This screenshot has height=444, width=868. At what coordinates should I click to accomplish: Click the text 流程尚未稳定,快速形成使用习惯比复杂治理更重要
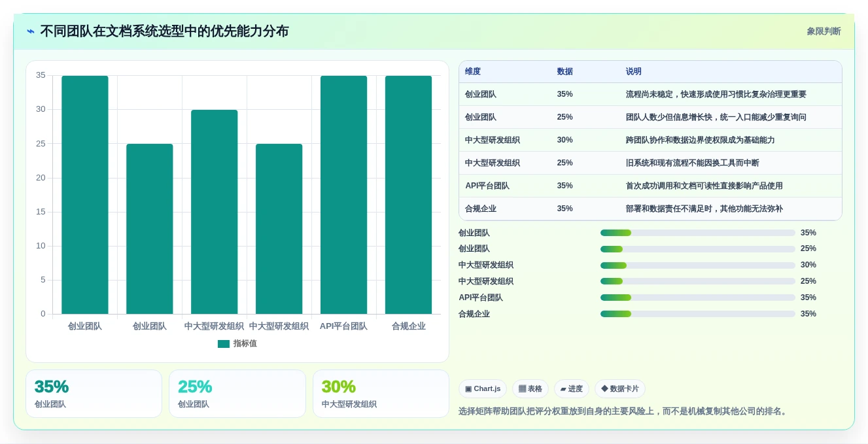tap(716, 94)
